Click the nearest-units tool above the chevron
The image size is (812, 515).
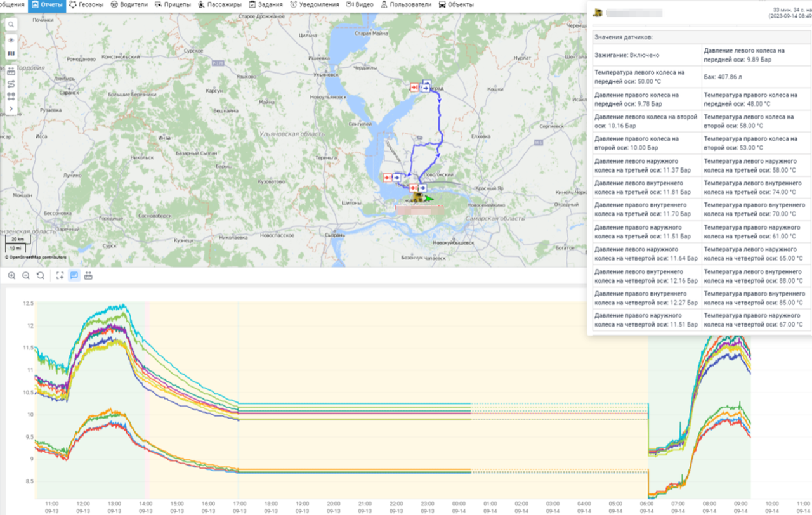(x=11, y=96)
